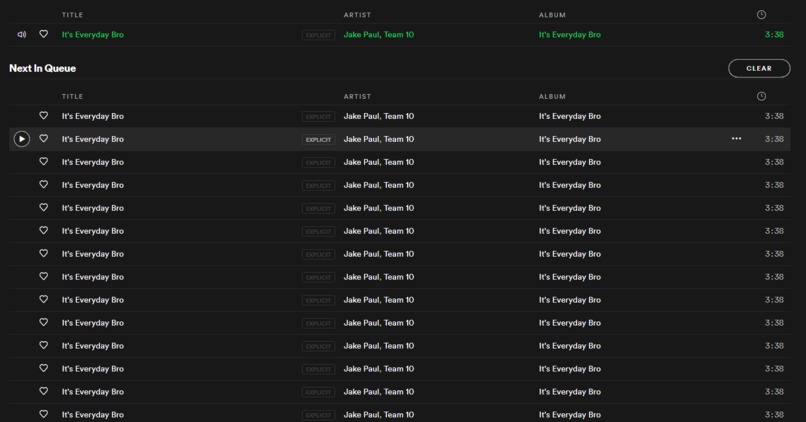The image size is (806, 422).
Task: Click the green 3:38 duration of the playing track
Action: click(774, 34)
